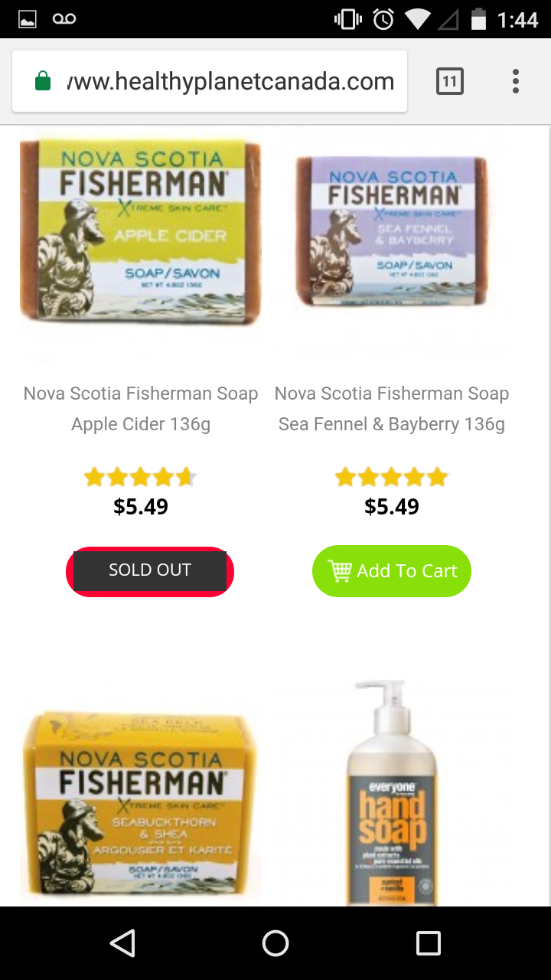Tap the shopping cart icon on Add To Cart
Screen dimensions: 551x980
point(340,570)
